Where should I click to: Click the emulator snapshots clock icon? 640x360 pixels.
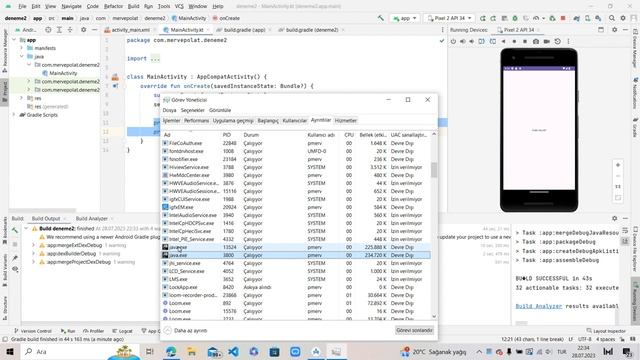tap(558, 41)
